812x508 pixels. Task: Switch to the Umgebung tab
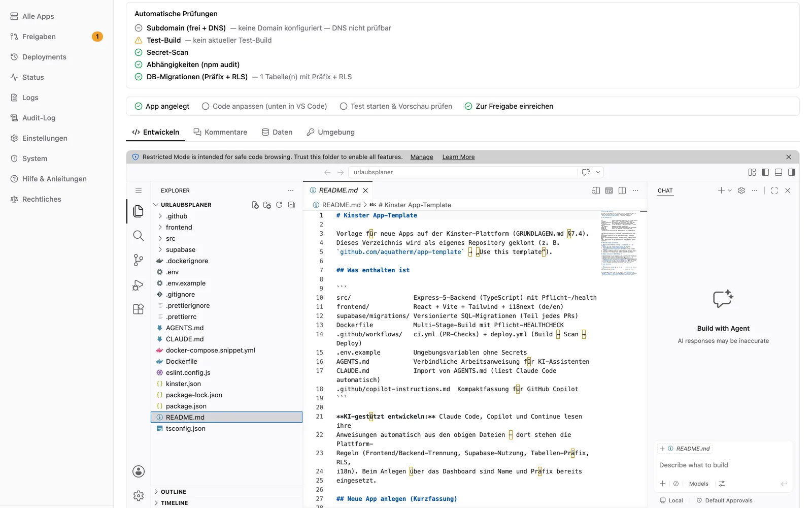(330, 132)
